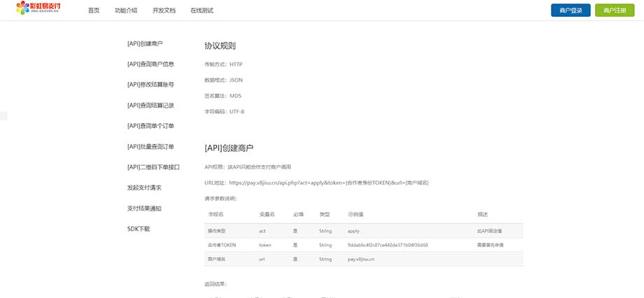Click the 必填 column header

click(298, 215)
